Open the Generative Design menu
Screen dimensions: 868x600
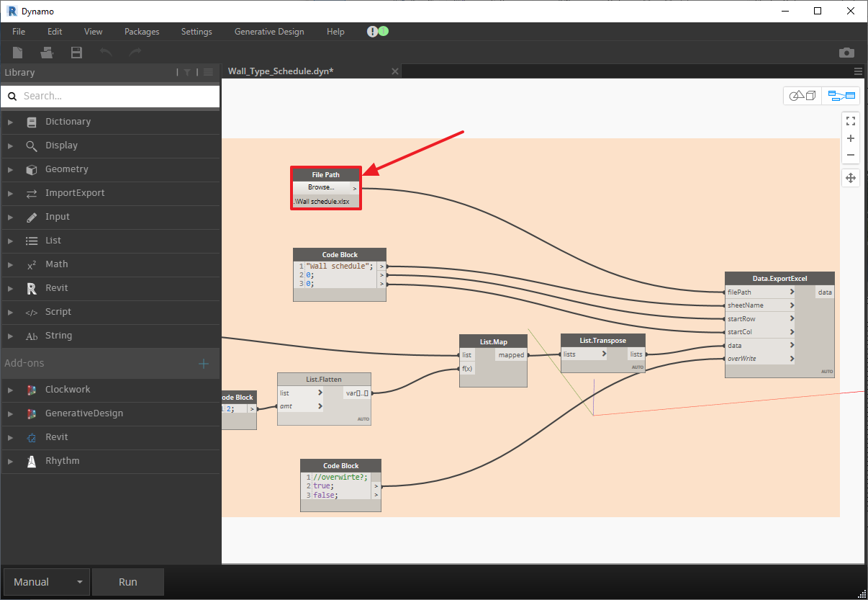click(x=269, y=31)
